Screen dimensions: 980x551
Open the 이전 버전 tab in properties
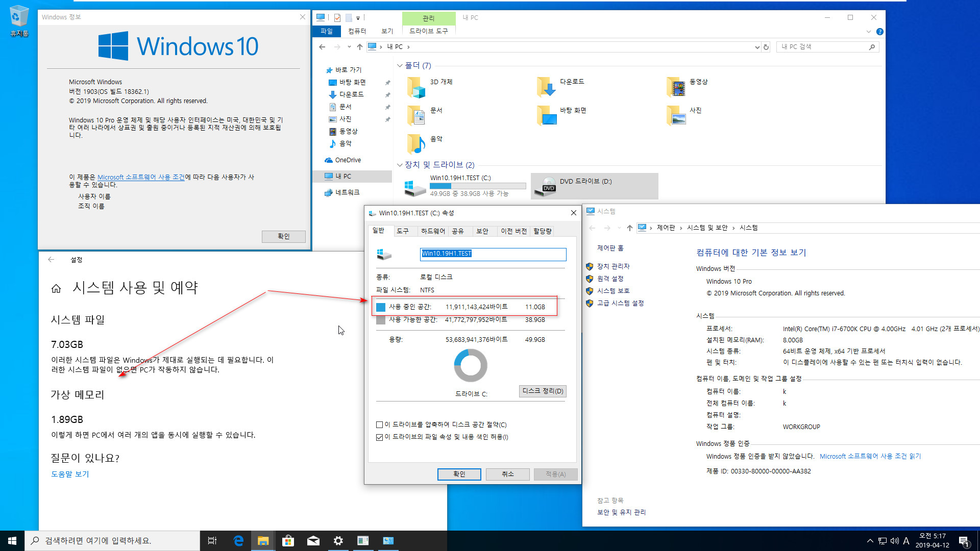point(513,231)
